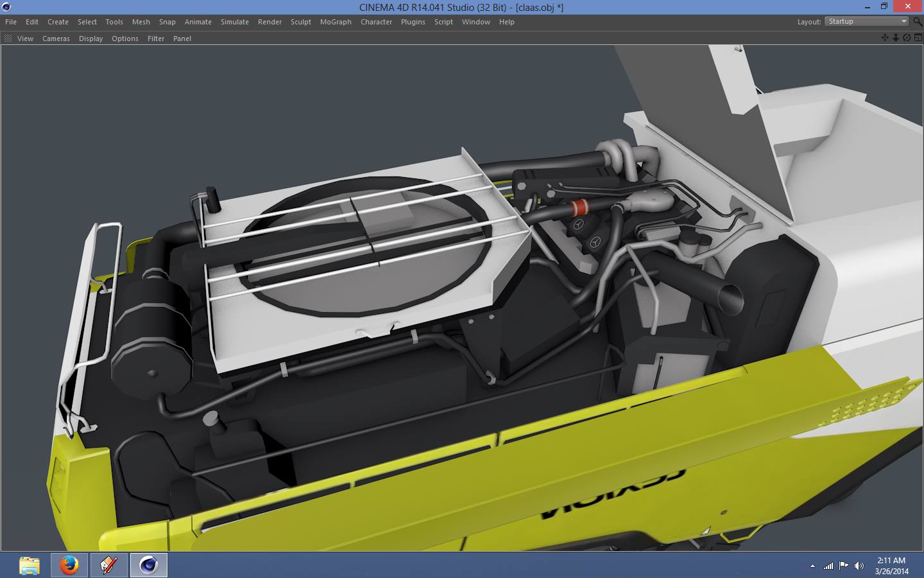Open the Script menu
Viewport: 924px width, 578px height.
(x=443, y=22)
